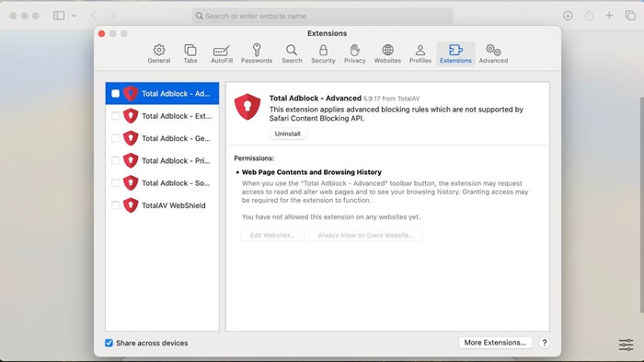Click the Safari window vertical scrollbar
This screenshot has width=644, height=362.
(641, 204)
